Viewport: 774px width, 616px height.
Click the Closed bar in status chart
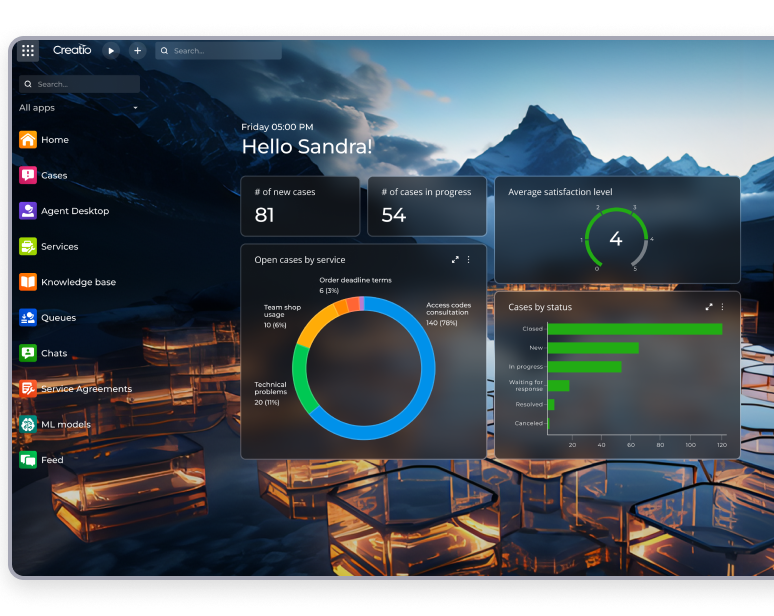point(634,329)
